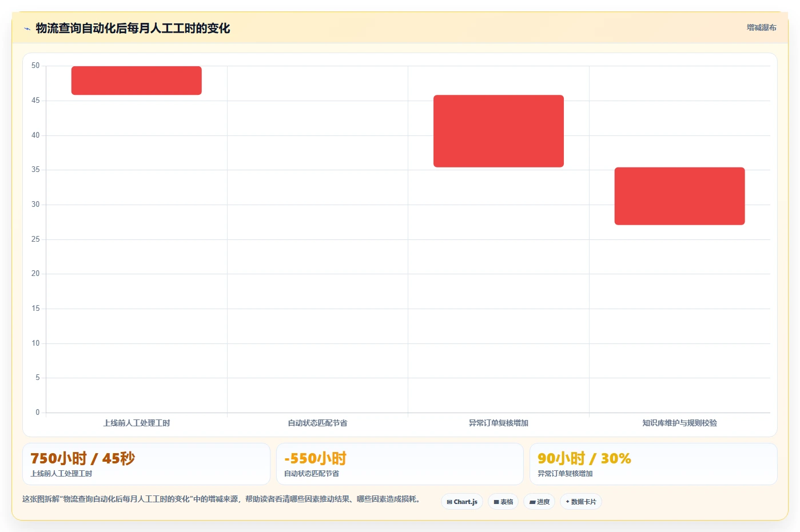Click the 自动状态匹配节省 axis label
Image resolution: width=800 pixels, height=532 pixels.
coord(317,423)
